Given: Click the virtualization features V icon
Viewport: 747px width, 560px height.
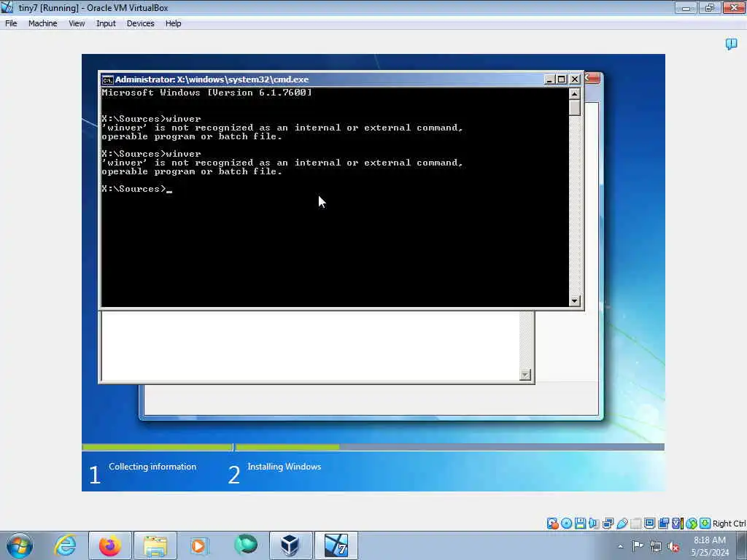Looking at the screenshot, I should (x=677, y=524).
